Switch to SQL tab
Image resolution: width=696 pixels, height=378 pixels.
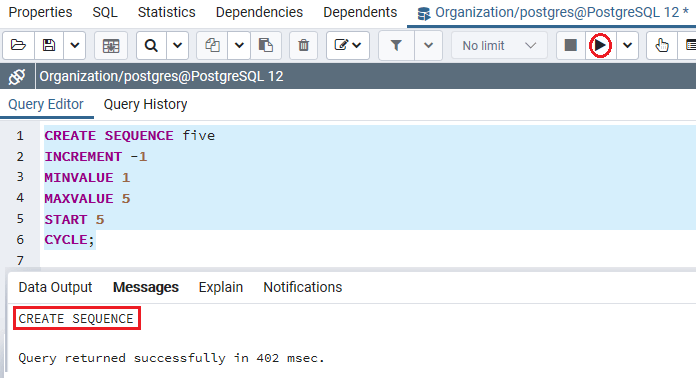click(x=105, y=12)
